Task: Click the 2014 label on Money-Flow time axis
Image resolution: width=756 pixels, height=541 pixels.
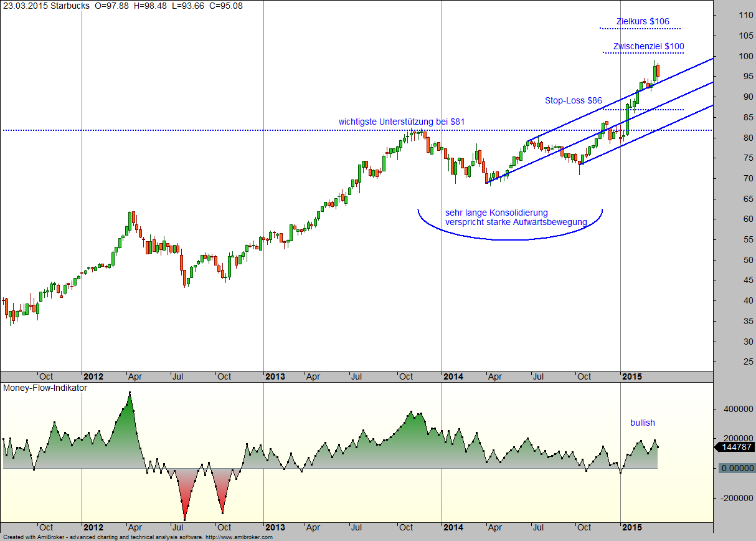Action: [x=453, y=527]
